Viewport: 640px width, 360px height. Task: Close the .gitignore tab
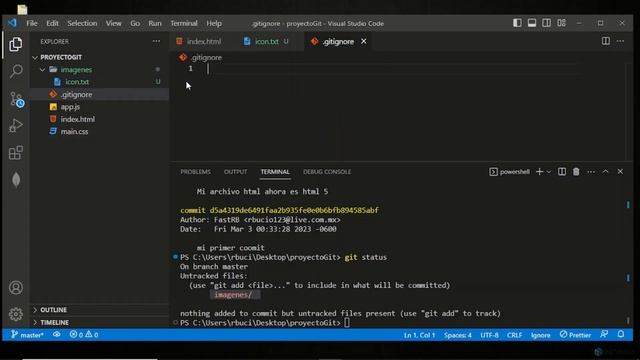[364, 41]
